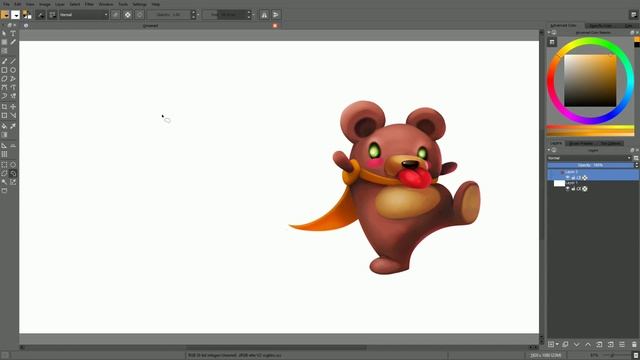
Task: Select the Fill bucket tool
Action: coord(4,126)
